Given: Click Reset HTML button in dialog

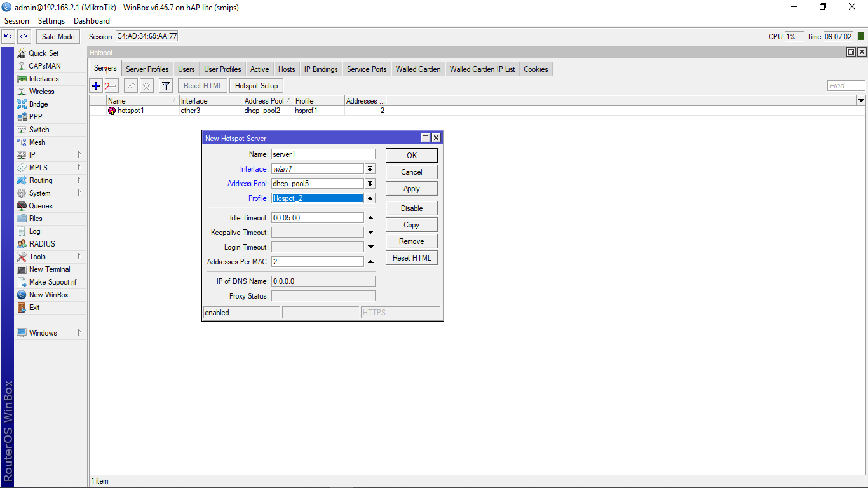Looking at the screenshot, I should (x=412, y=258).
